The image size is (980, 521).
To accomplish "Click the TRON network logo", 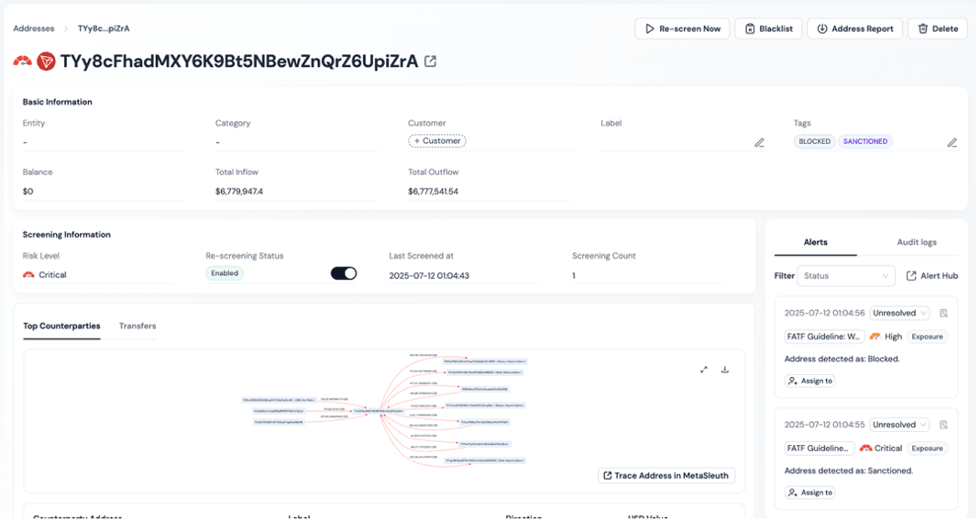I will click(46, 61).
